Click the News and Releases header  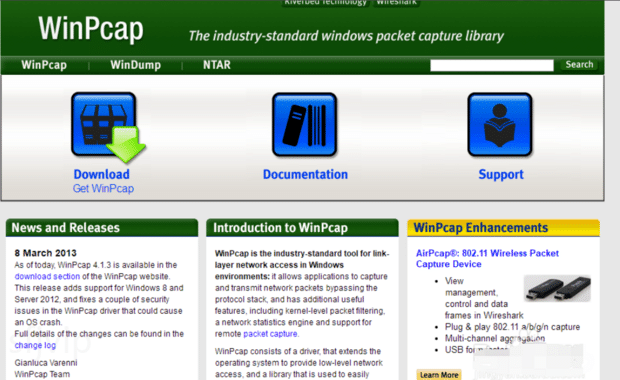102,228
